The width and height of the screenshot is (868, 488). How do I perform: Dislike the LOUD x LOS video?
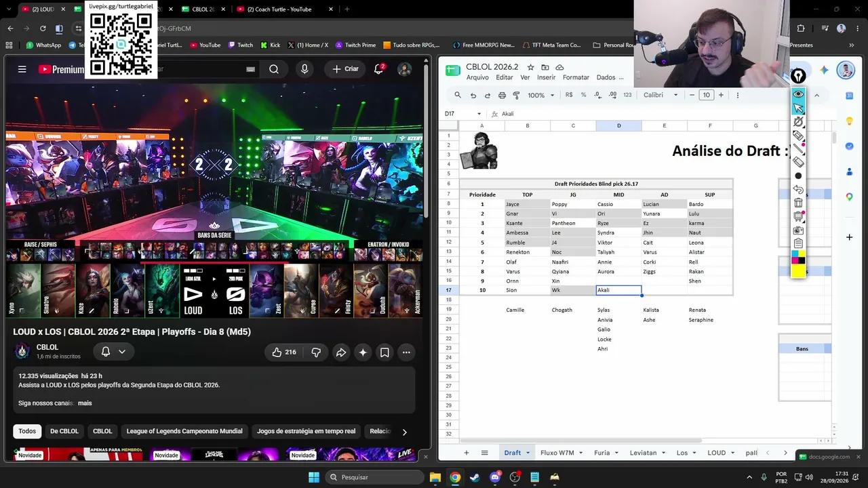point(316,352)
